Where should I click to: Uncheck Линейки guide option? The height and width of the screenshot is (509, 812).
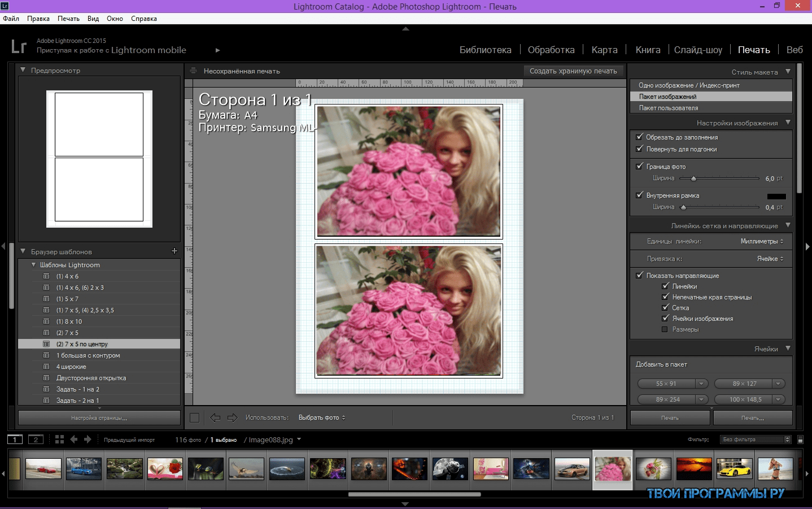click(665, 286)
